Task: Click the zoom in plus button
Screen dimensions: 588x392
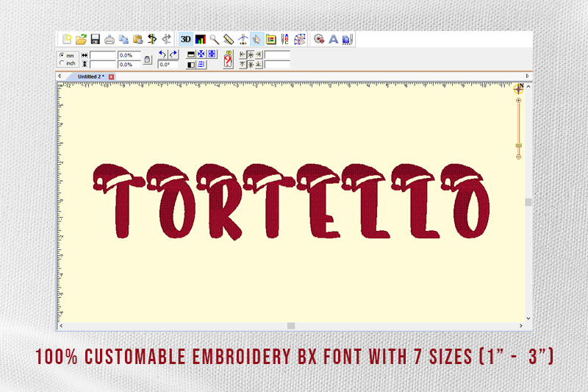Action: (x=518, y=101)
